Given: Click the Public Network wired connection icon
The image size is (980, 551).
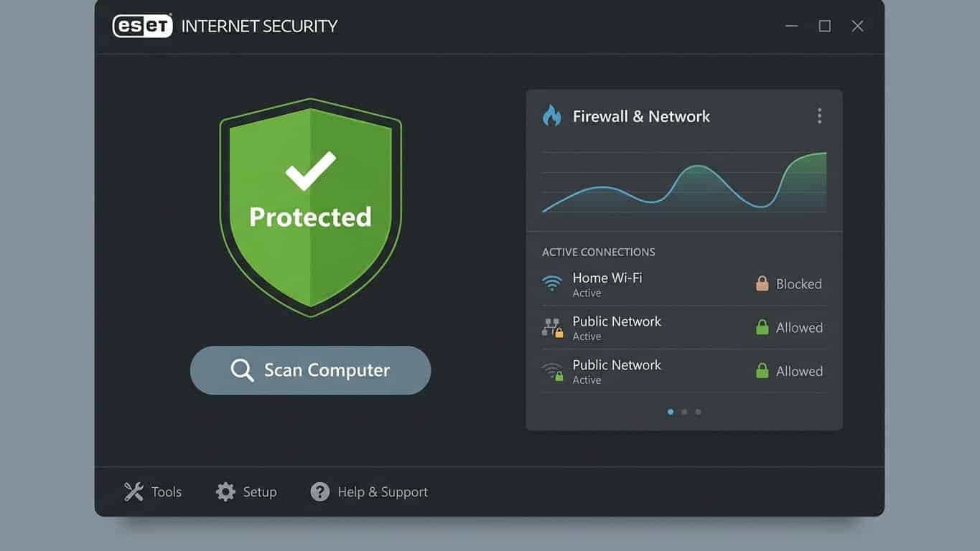Looking at the screenshot, I should click(551, 327).
